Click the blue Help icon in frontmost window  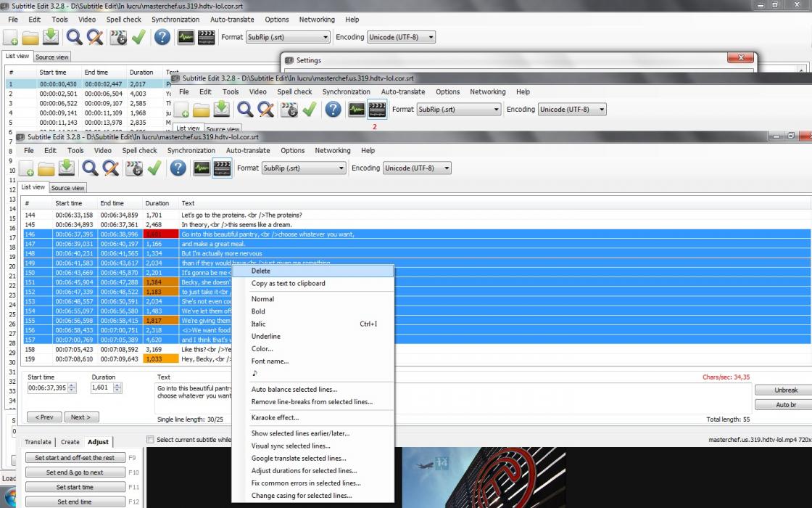pyautogui.click(x=178, y=168)
